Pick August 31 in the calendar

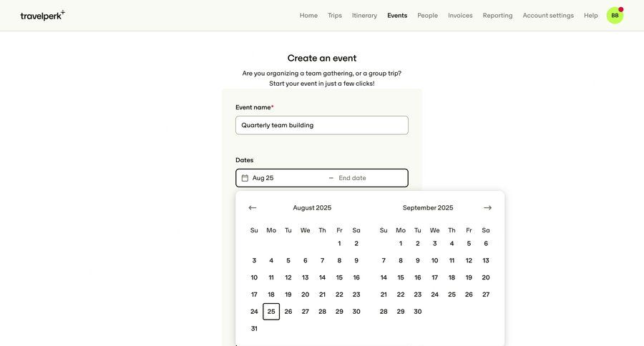coord(254,329)
